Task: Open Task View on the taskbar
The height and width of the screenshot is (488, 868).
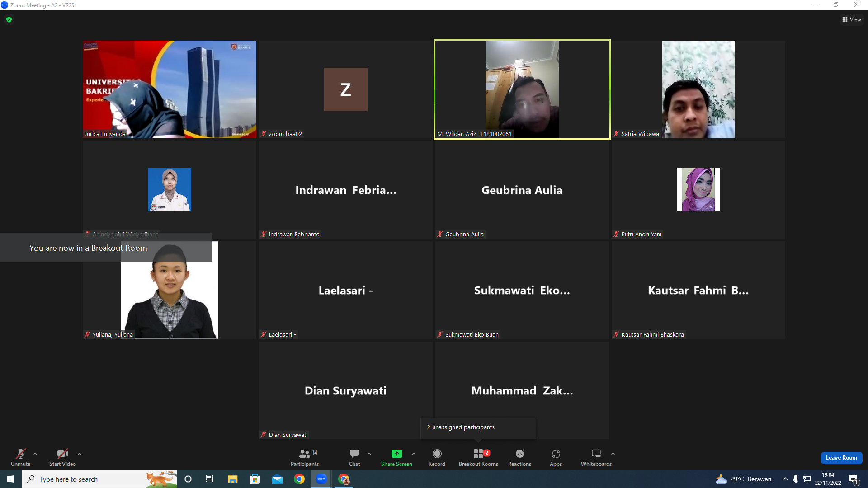Action: pos(210,479)
